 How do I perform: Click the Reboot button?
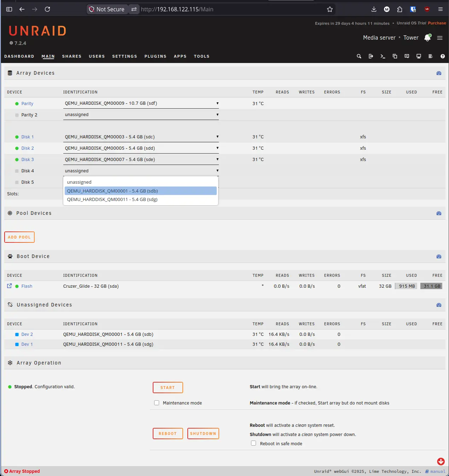pyautogui.click(x=168, y=434)
